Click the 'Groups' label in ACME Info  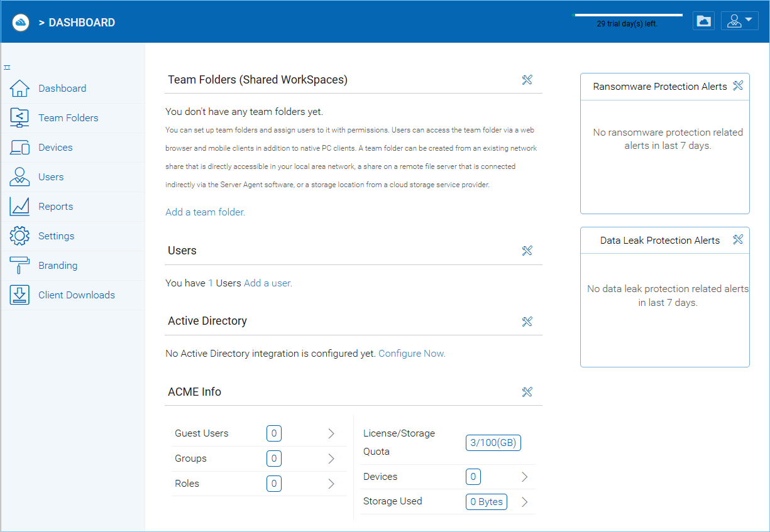190,459
